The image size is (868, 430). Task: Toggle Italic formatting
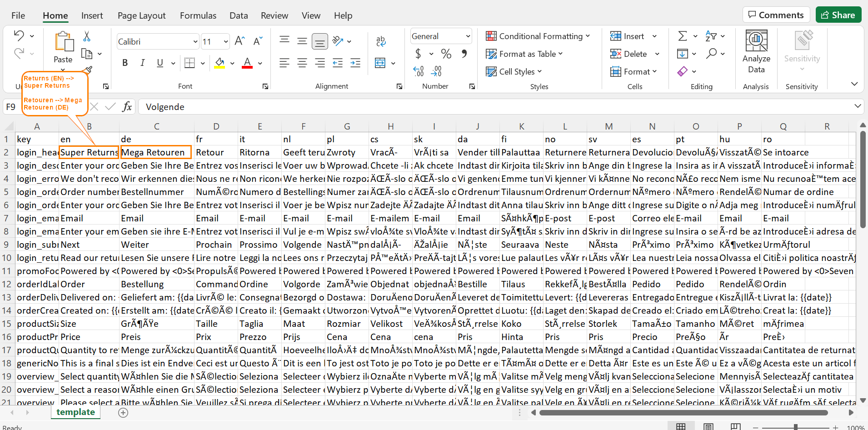point(142,63)
